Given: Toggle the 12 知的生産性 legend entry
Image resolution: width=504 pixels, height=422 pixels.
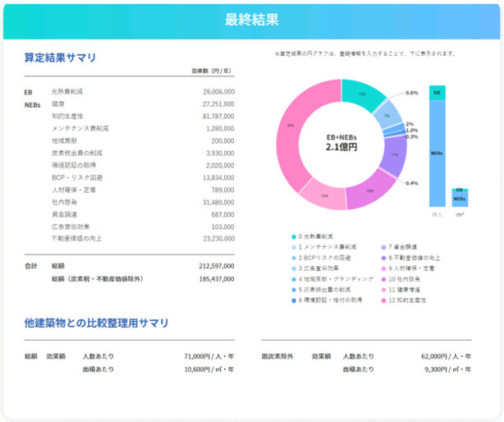Looking at the screenshot, I should pyautogui.click(x=403, y=300).
